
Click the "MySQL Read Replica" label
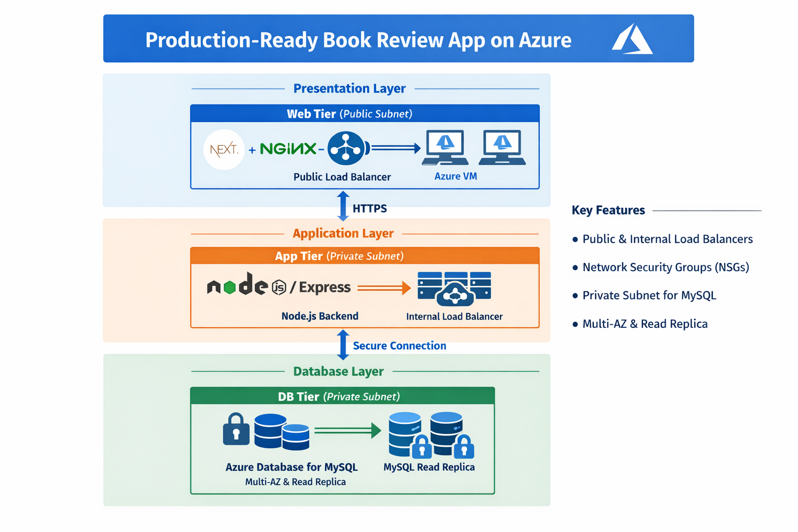pos(429,467)
